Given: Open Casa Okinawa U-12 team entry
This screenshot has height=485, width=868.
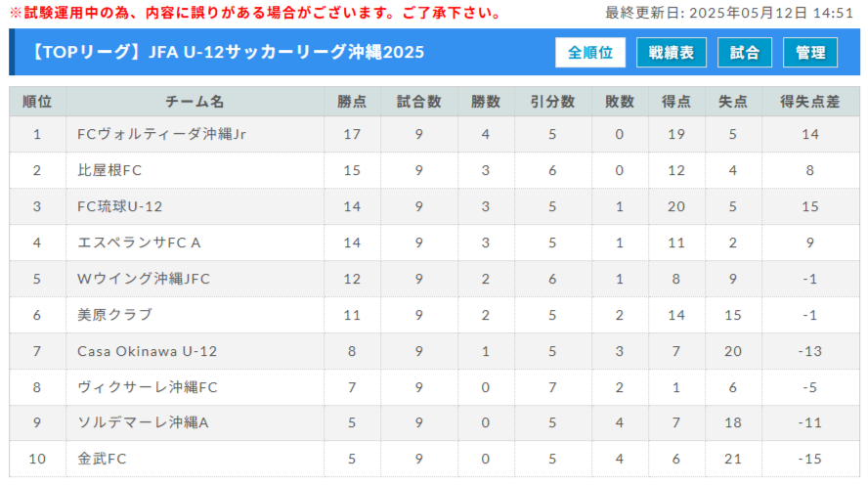Looking at the screenshot, I should pyautogui.click(x=148, y=351).
